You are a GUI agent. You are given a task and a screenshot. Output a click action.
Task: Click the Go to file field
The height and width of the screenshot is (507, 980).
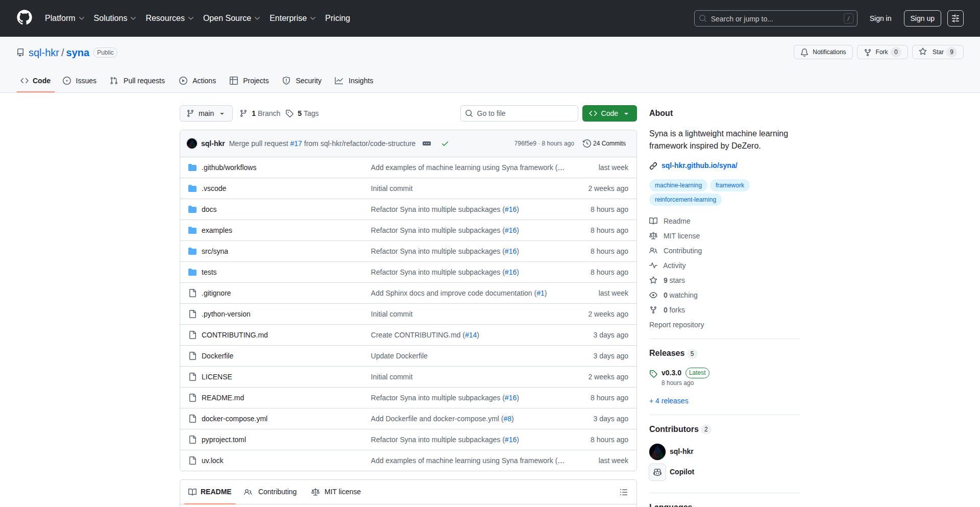(519, 113)
